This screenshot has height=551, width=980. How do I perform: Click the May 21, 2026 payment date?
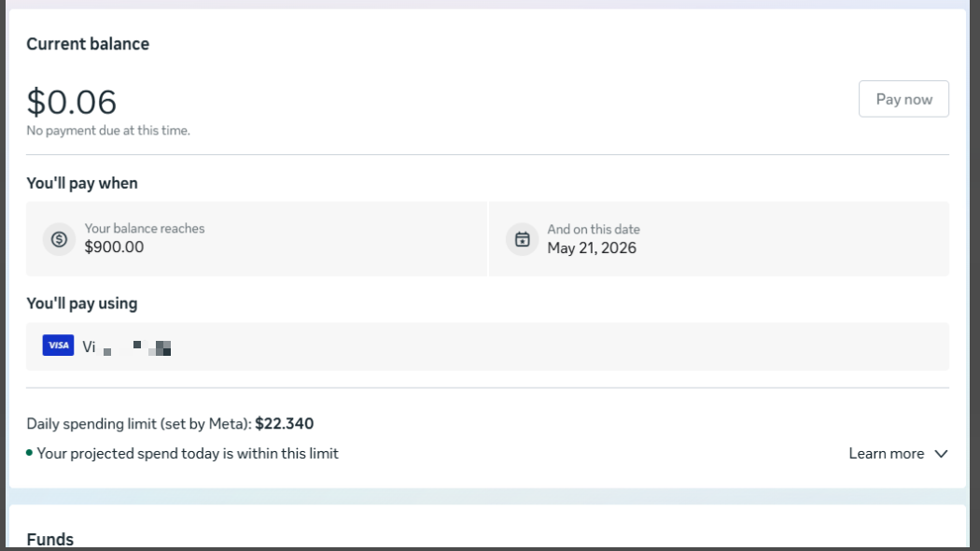pyautogui.click(x=592, y=248)
